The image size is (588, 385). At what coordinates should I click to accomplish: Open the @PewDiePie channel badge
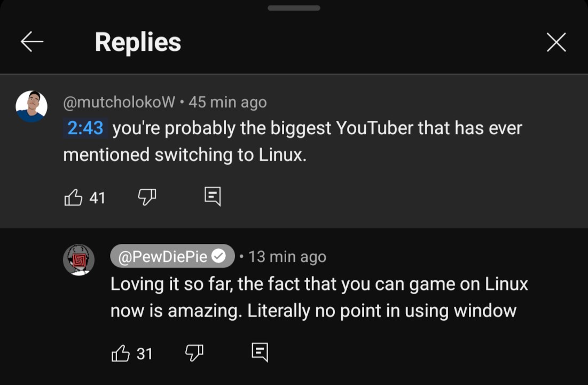[x=162, y=257]
